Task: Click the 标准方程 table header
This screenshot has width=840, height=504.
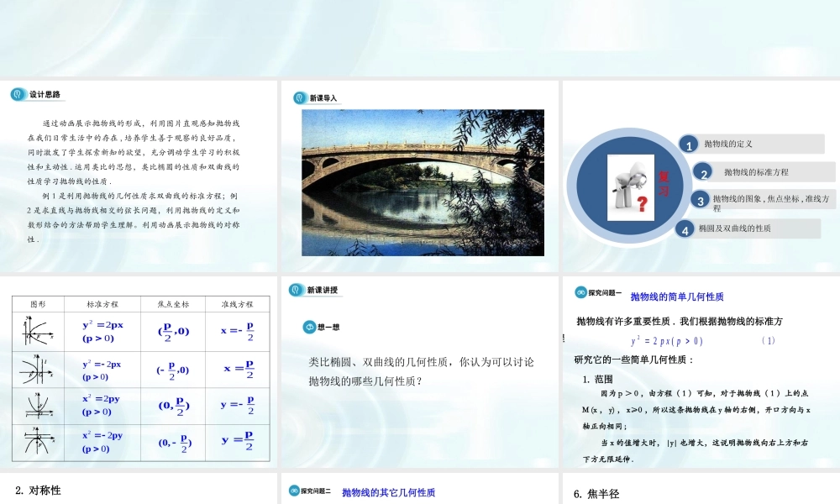Action: click(x=102, y=304)
